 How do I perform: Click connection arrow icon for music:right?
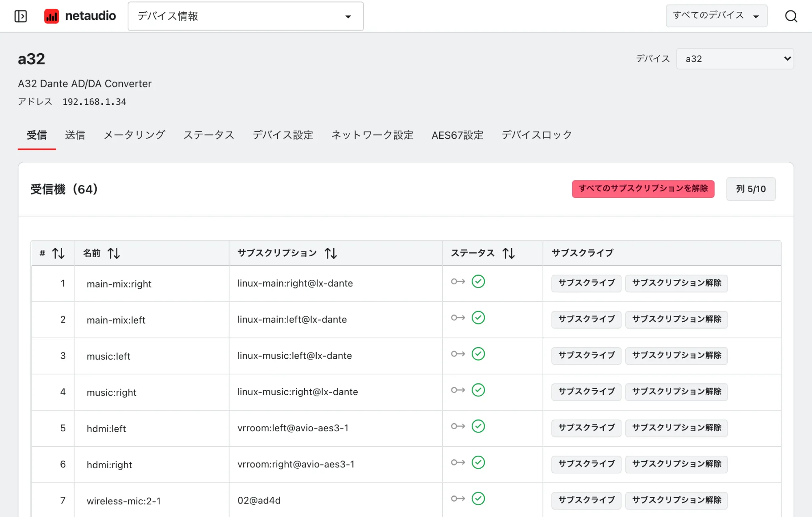coord(458,390)
